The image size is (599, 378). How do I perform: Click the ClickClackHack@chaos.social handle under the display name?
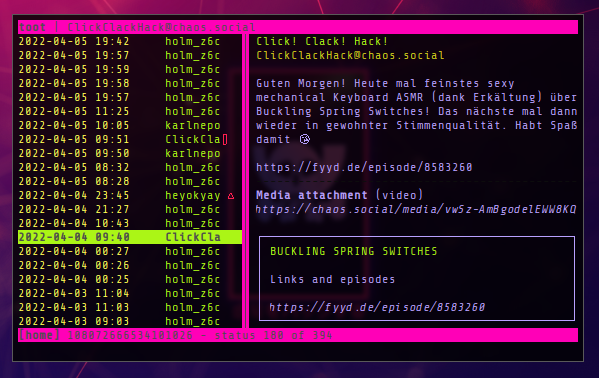(x=350, y=55)
